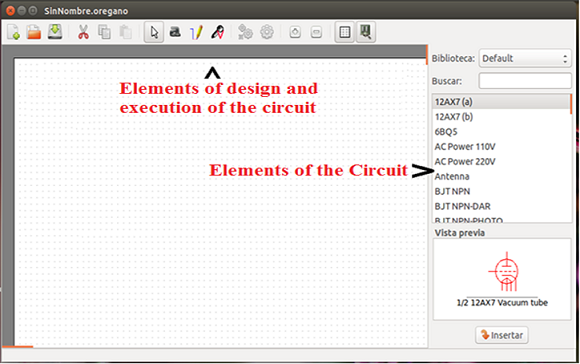Image resolution: width=580 pixels, height=364 pixels.
Task: Pick the voltage probe clamp tool
Action: (x=218, y=32)
